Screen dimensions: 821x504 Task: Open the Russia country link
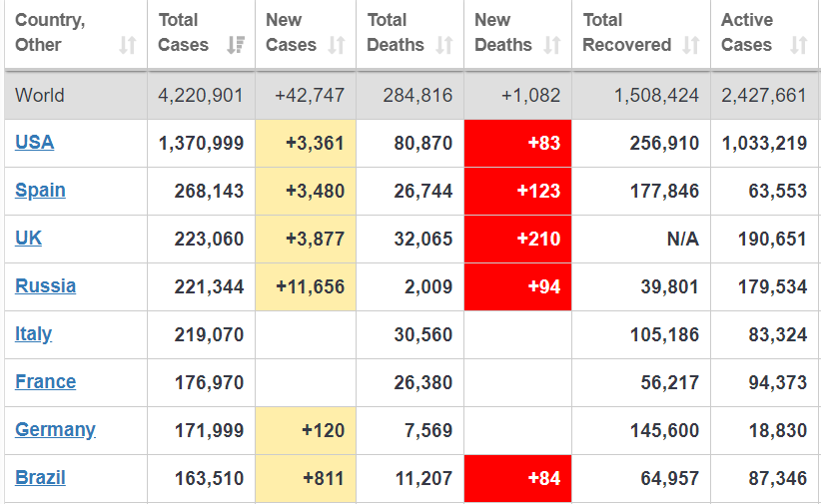pyautogui.click(x=45, y=286)
